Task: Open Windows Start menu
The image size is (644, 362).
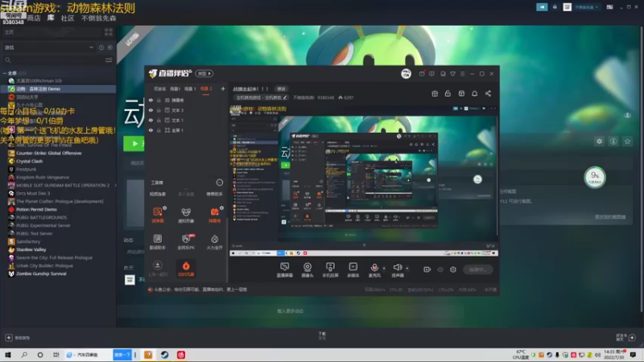Action: (x=8, y=355)
